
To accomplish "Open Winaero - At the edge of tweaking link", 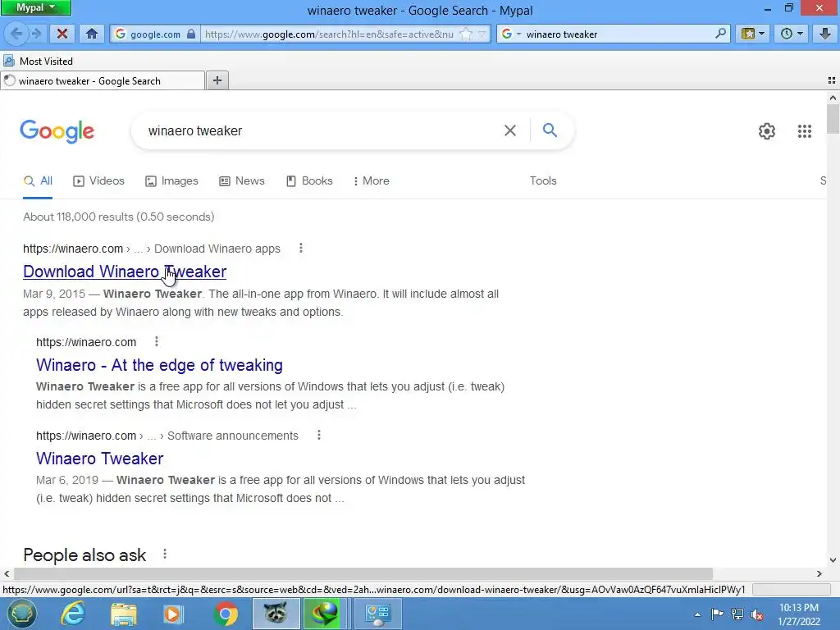I will (x=159, y=365).
